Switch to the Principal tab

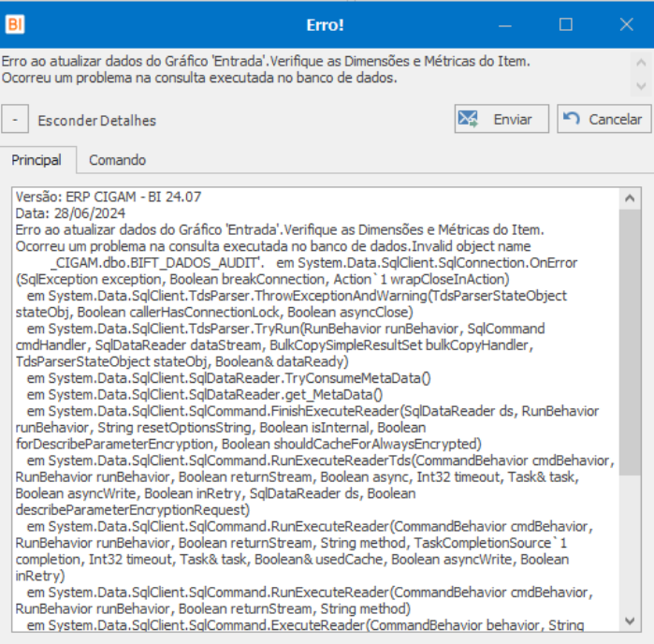click(x=36, y=160)
